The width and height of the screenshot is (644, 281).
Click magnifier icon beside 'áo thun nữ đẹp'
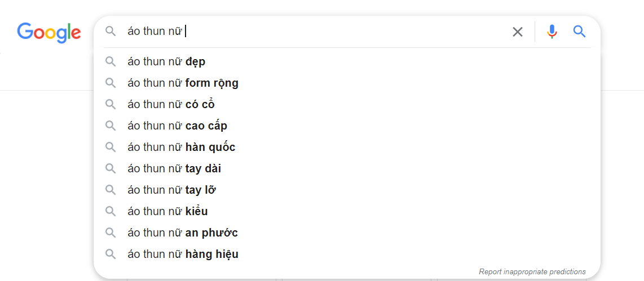point(111,61)
